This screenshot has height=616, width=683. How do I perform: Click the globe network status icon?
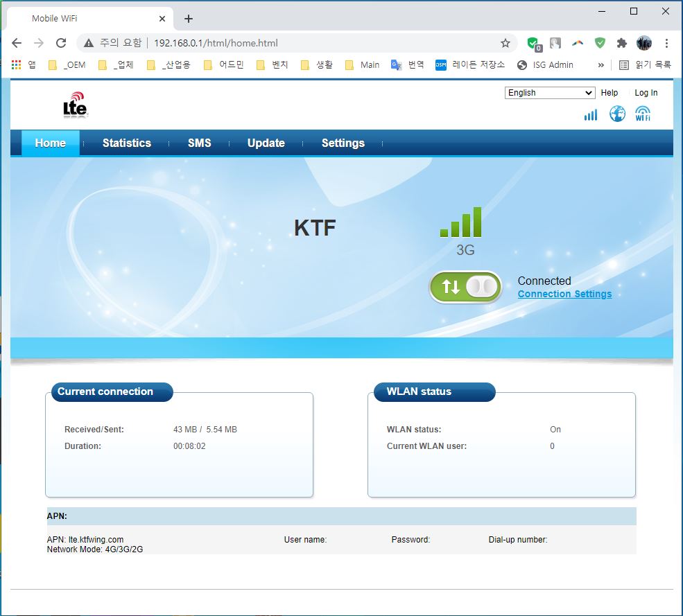pyautogui.click(x=617, y=114)
